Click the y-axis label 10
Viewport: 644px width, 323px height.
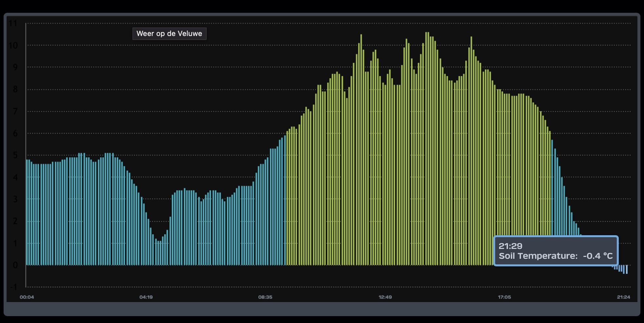13,46
